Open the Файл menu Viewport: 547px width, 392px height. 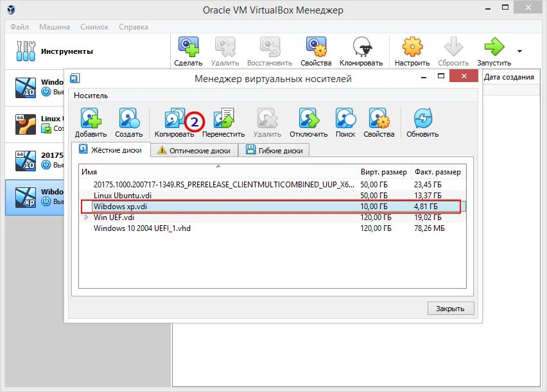19,27
